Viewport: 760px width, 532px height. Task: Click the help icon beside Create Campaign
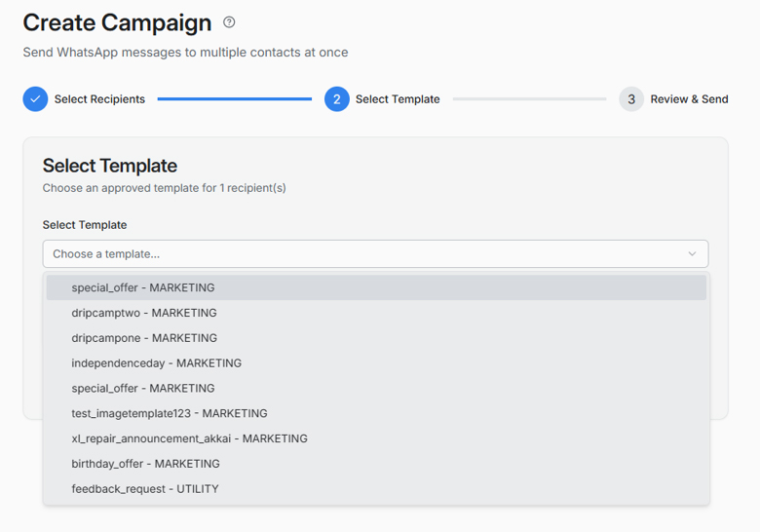[x=229, y=22]
